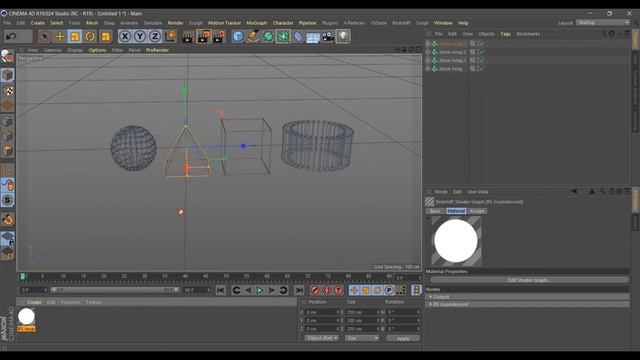Image resolution: width=640 pixels, height=360 pixels.
Task: Switch to Assign tab in Attribute Manager
Action: point(477,211)
